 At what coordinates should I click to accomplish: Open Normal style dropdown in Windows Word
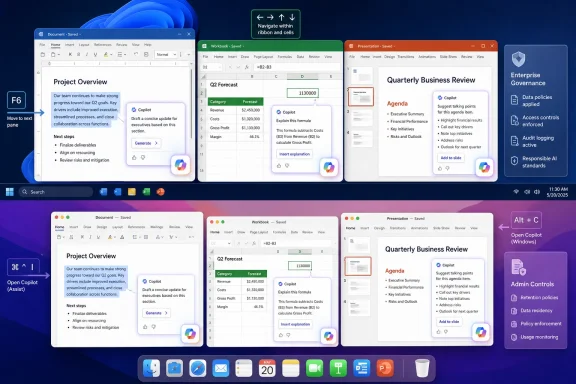tap(166, 54)
